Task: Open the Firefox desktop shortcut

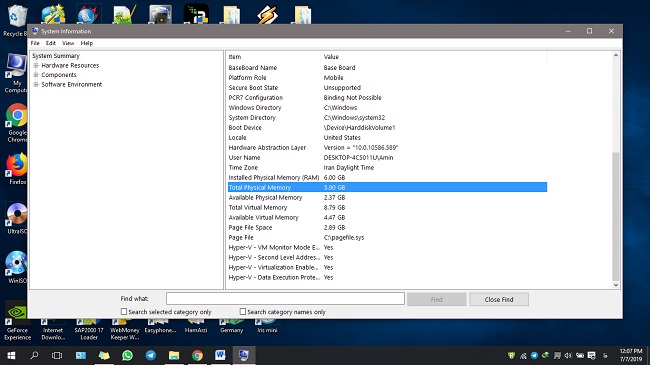Action: 17,169
